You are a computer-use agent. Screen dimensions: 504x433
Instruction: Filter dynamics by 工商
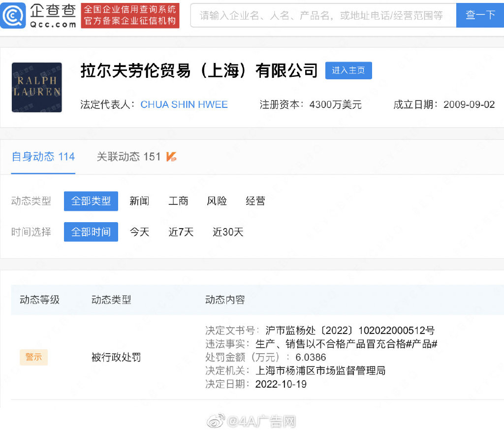178,201
